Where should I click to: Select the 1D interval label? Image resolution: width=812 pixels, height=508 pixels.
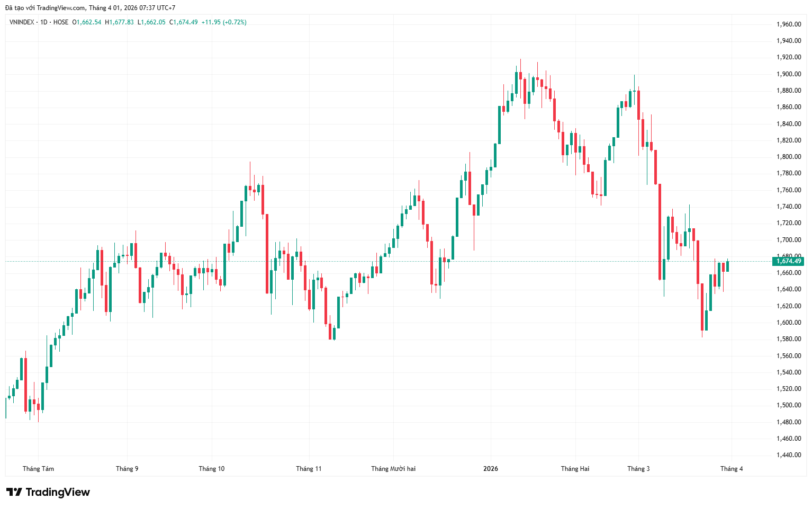tap(44, 22)
